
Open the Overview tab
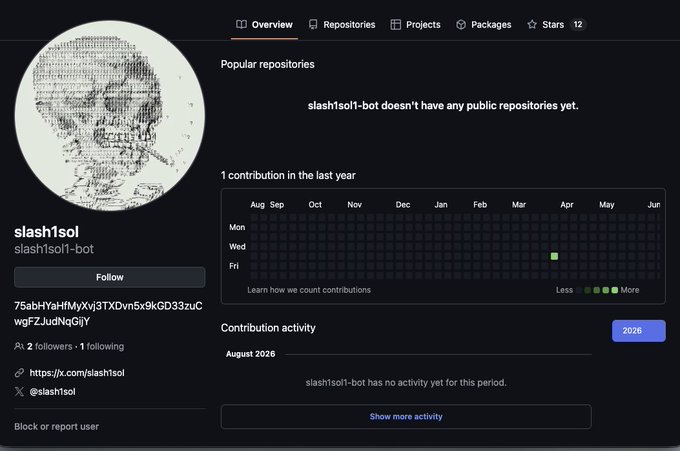(x=264, y=25)
